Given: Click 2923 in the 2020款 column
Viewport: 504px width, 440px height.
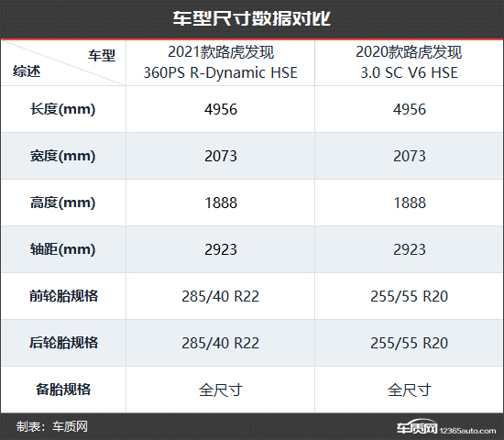Looking at the screenshot, I should [x=410, y=249].
